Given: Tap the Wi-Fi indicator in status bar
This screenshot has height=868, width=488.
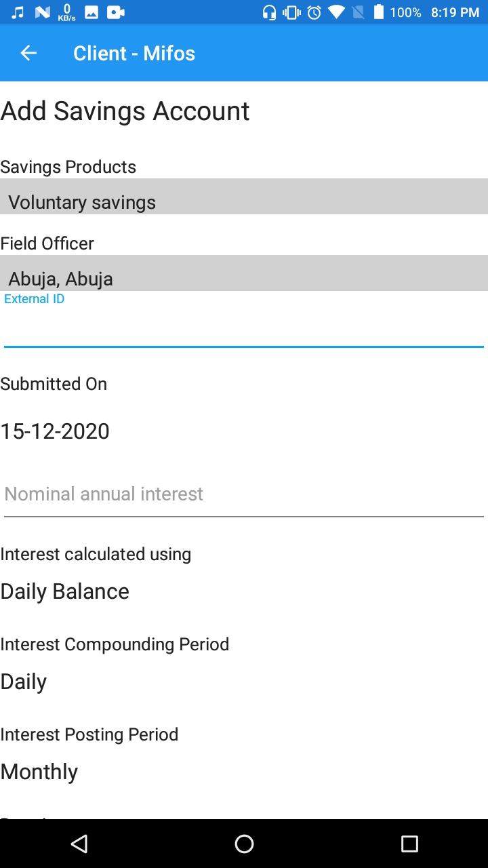Looking at the screenshot, I should point(336,12).
